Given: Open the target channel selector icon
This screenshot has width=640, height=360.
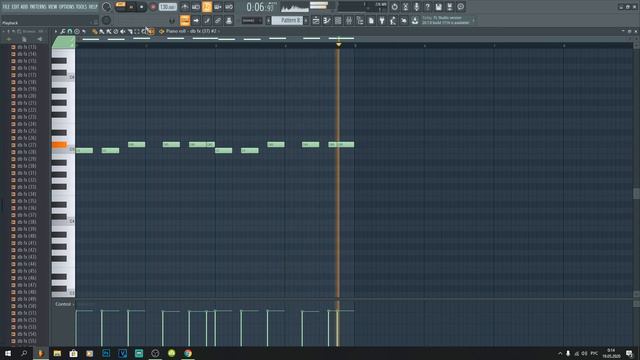Looking at the screenshot, I should point(162,31).
